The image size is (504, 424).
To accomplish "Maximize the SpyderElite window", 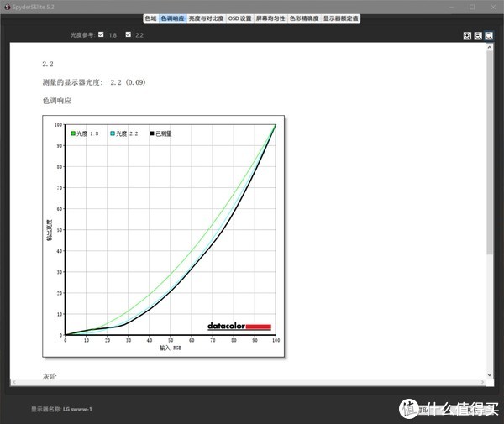I will point(472,7).
